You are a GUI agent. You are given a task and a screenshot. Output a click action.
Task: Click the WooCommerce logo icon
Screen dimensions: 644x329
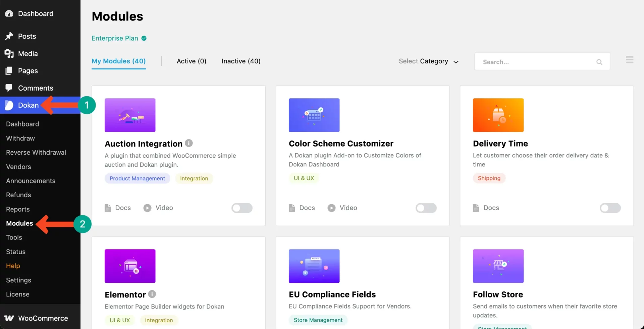(9, 318)
